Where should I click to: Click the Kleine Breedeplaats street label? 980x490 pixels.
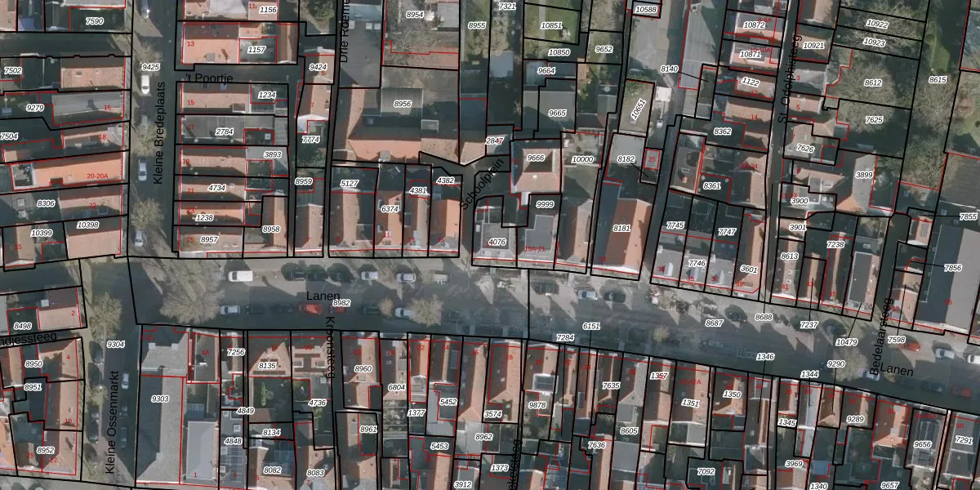tap(159, 131)
